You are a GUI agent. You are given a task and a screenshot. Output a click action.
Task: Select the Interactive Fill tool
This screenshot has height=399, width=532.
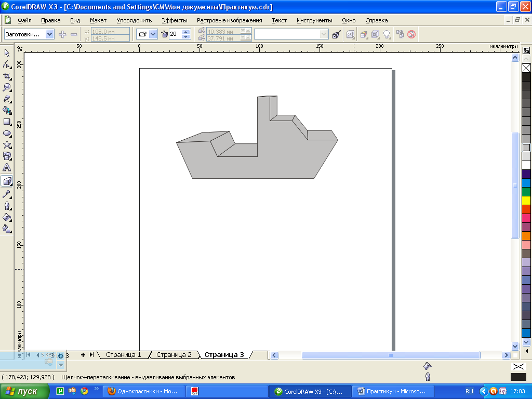pyautogui.click(x=7, y=229)
